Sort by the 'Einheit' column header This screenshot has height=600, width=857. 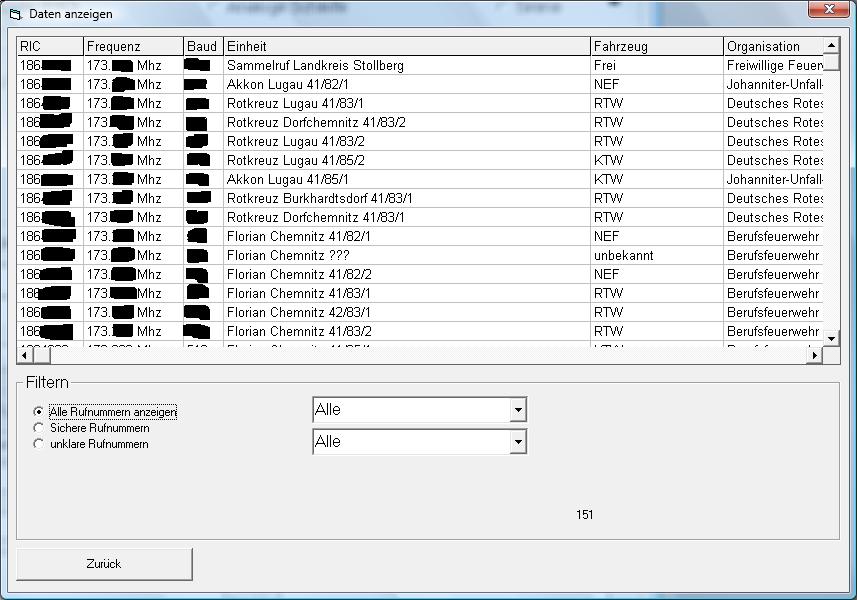tap(406, 46)
